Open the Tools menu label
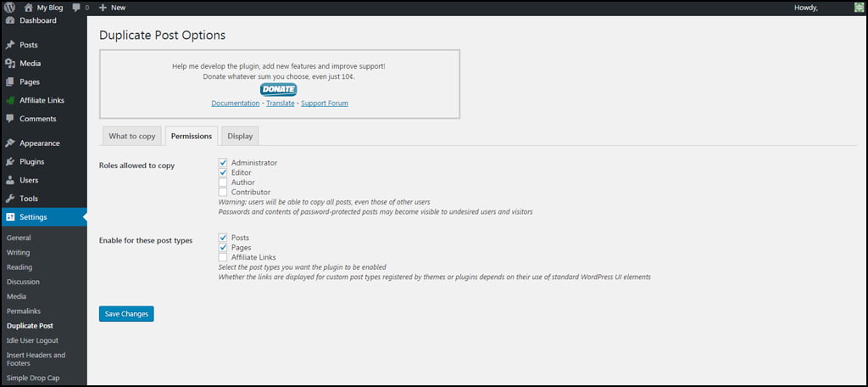This screenshot has width=868, height=387. tap(29, 199)
